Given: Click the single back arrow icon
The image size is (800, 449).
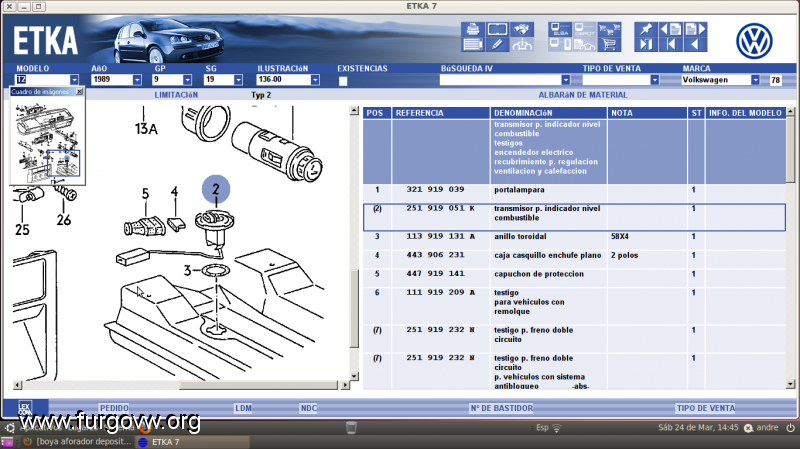Looking at the screenshot, I should 695,44.
